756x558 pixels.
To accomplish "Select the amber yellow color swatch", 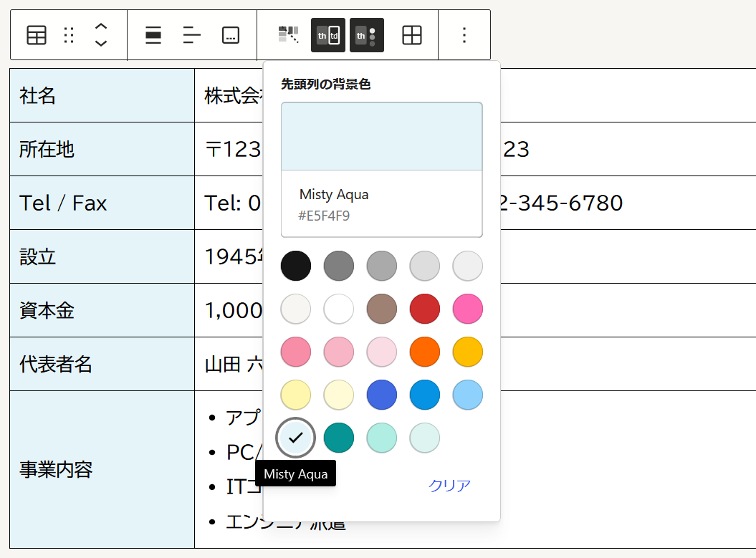I will [467, 352].
